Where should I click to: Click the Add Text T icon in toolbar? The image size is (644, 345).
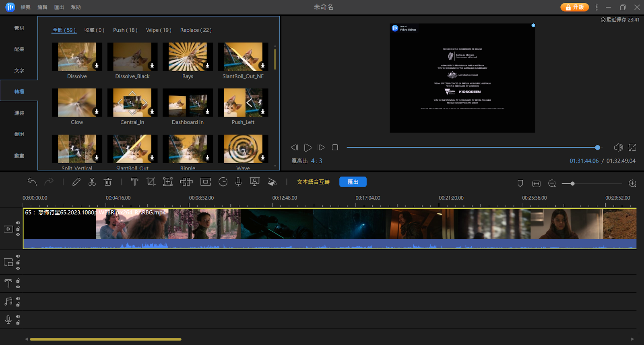click(134, 182)
